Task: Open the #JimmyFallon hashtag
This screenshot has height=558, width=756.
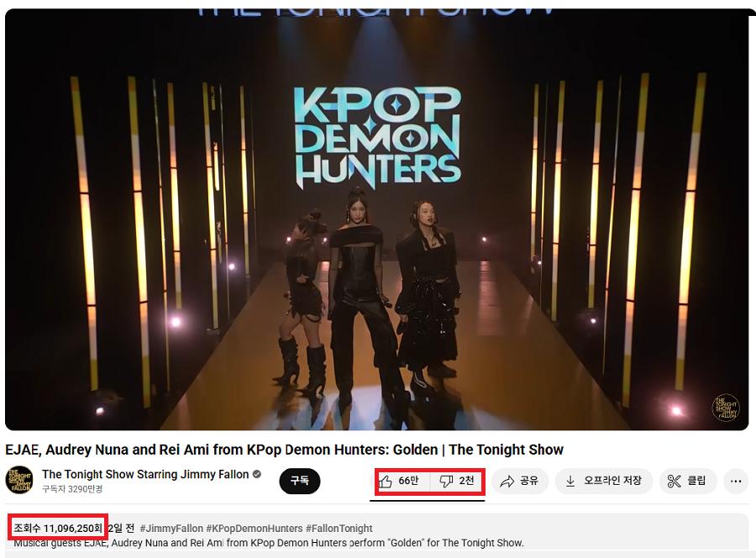Action: (171, 528)
